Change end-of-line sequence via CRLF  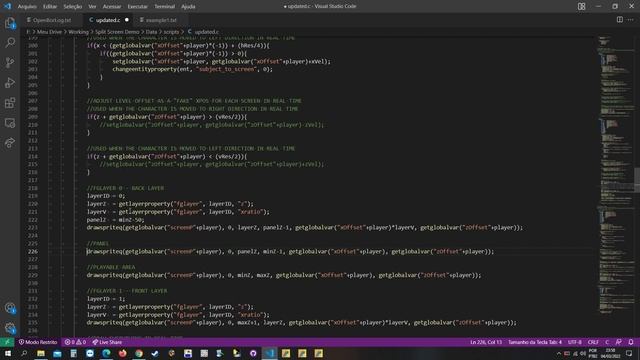click(x=593, y=342)
